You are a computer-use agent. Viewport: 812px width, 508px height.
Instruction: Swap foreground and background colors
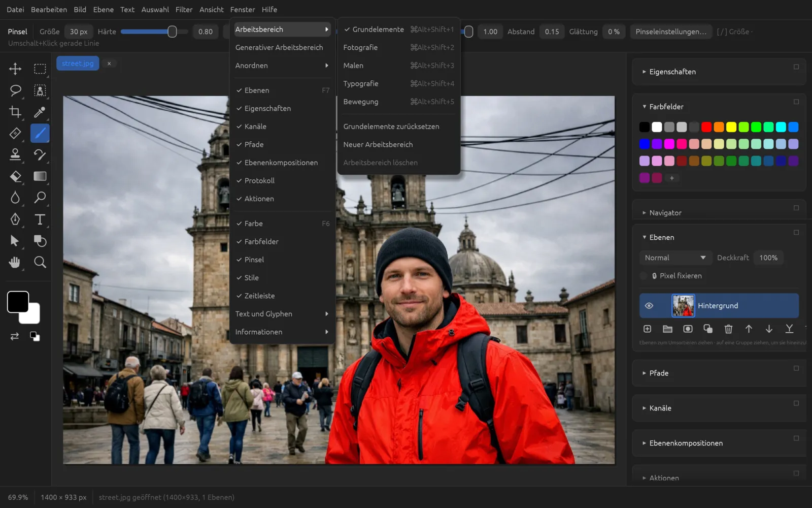(x=15, y=336)
